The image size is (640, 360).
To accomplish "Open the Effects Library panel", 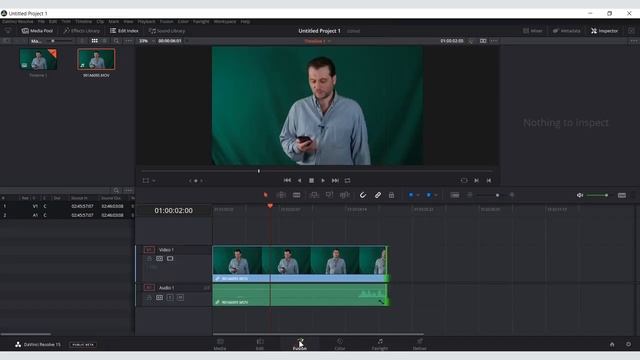I will coord(82,31).
